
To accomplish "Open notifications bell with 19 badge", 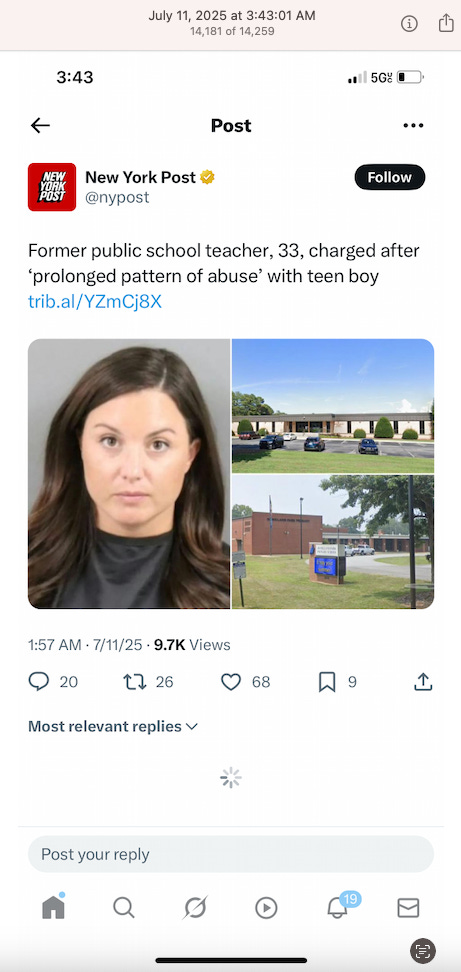I will (x=340, y=906).
